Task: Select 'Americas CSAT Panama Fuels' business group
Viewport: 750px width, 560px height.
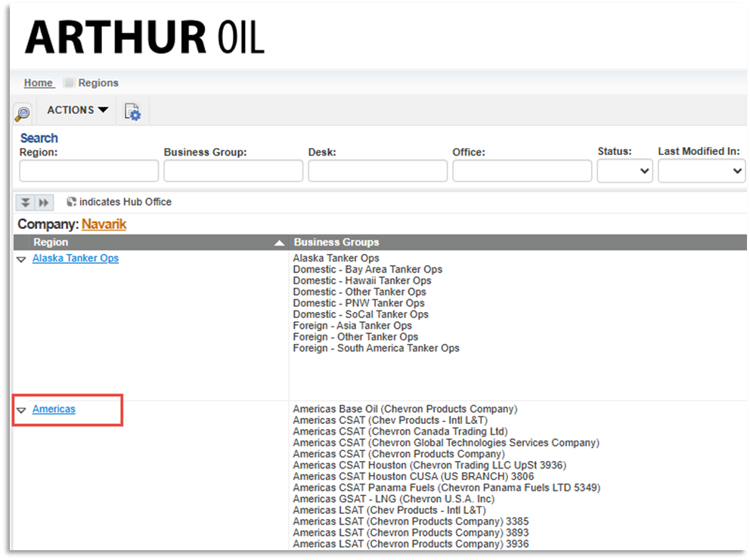Action: pos(447,487)
